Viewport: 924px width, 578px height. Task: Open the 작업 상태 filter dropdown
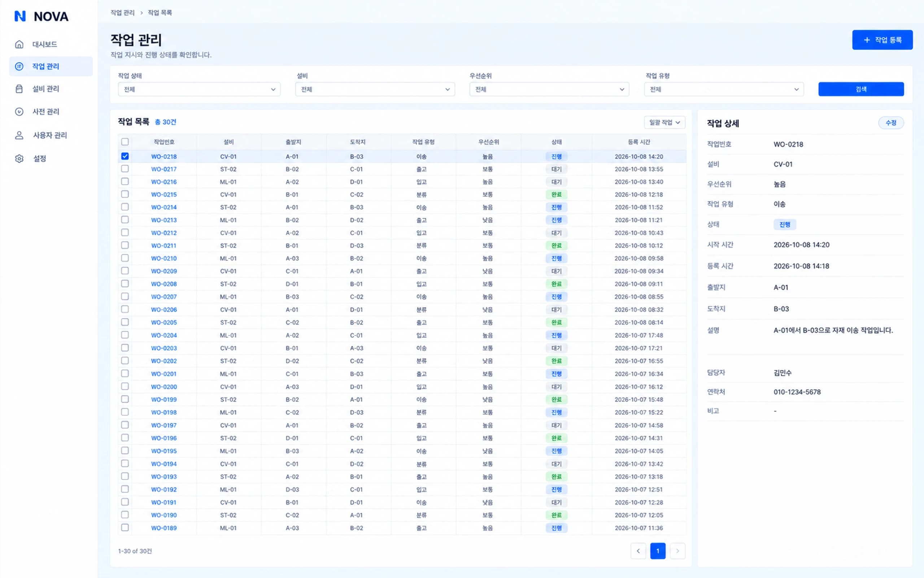(199, 89)
